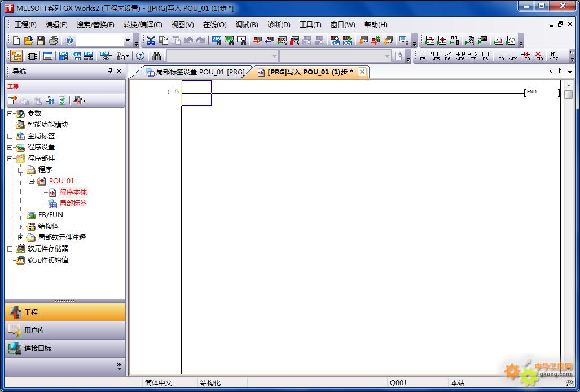Click the Open project folder icon
This screenshot has width=580, height=392.
pyautogui.click(x=28, y=40)
